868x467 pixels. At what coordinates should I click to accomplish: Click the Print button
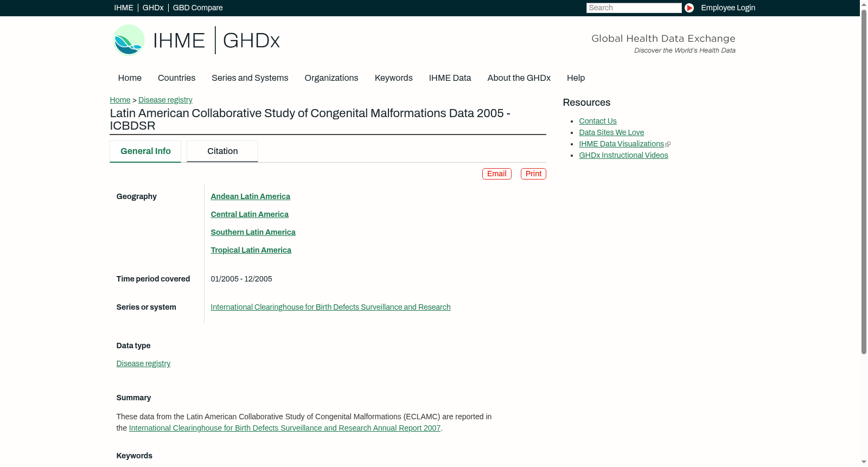coord(534,174)
